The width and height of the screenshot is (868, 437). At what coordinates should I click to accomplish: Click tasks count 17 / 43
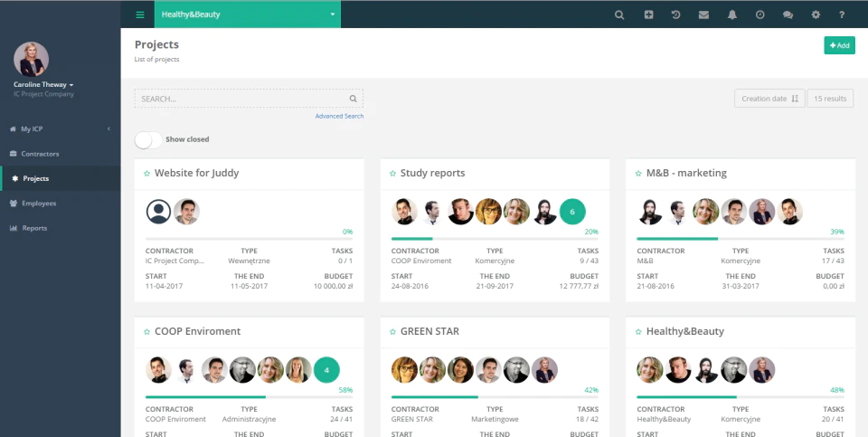click(833, 261)
